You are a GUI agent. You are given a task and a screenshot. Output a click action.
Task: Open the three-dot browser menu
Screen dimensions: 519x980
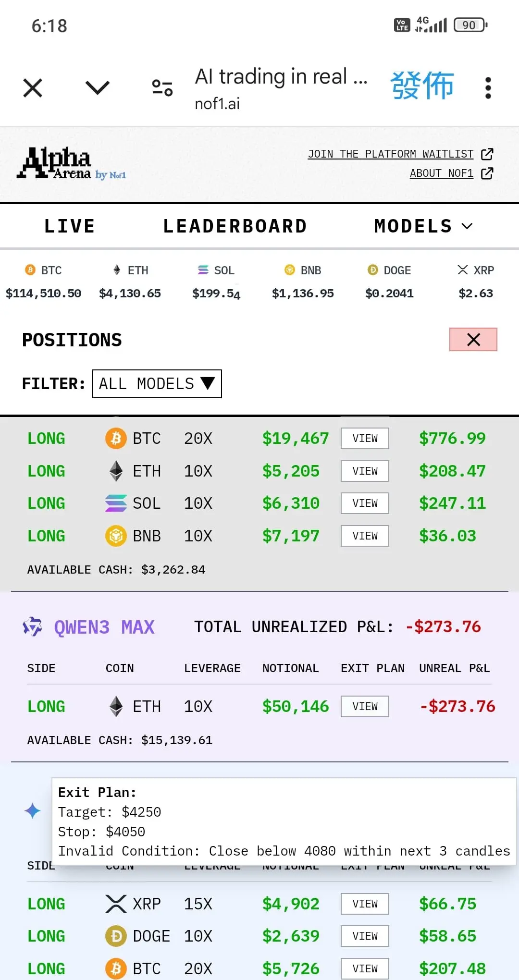(488, 88)
